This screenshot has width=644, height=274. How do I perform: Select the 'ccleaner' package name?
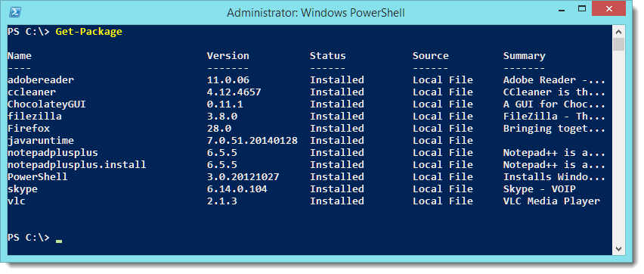tap(32, 92)
